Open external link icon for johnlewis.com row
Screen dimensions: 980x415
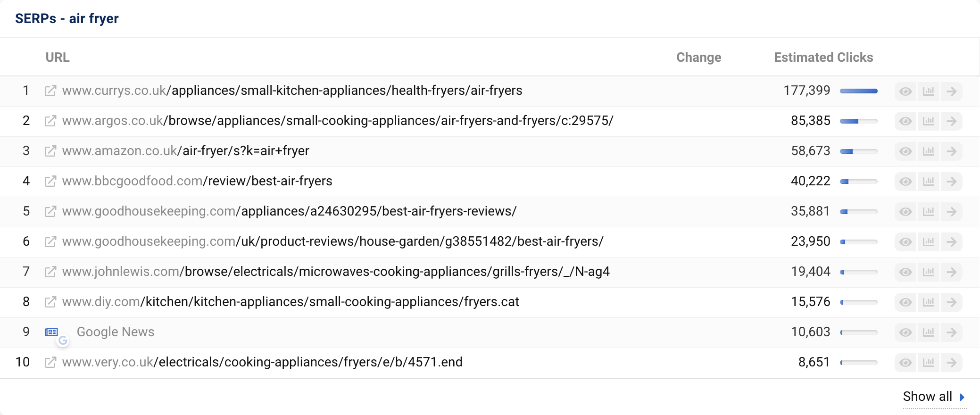click(50, 272)
